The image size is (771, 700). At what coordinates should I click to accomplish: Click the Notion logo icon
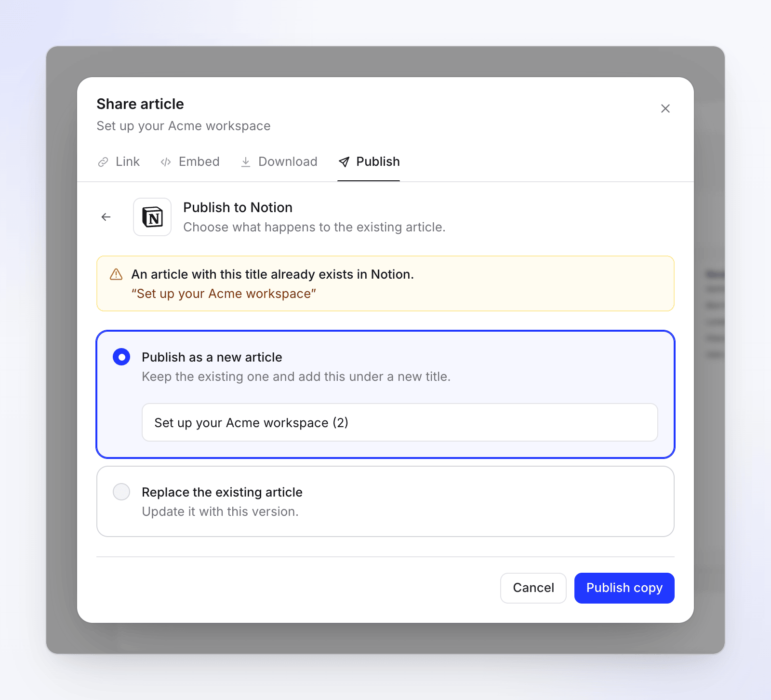click(152, 217)
